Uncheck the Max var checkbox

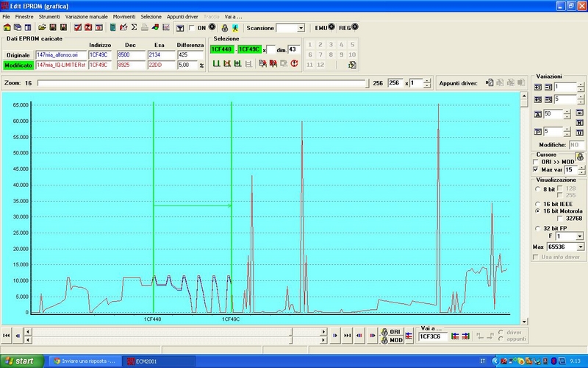(x=536, y=170)
